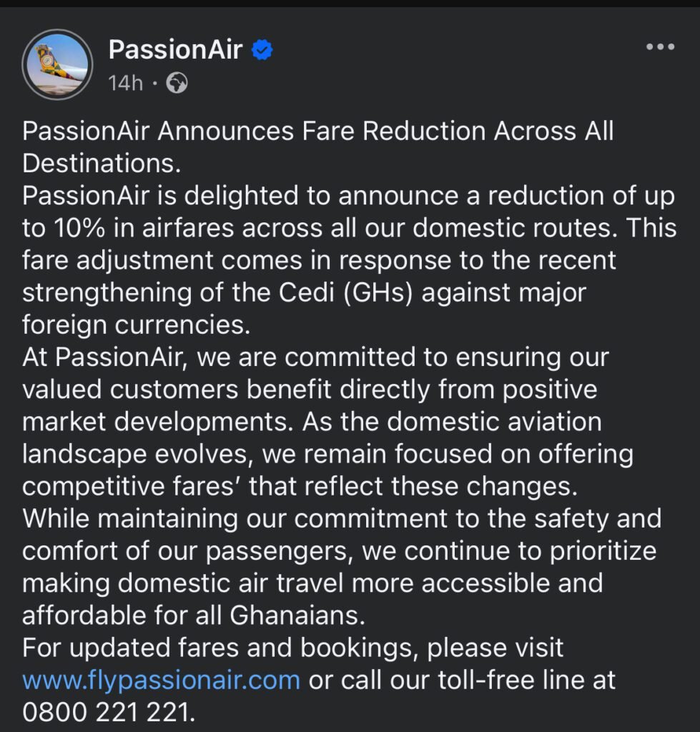
Task: Click the 'Cedi (GHs)' text
Action: pos(346,293)
